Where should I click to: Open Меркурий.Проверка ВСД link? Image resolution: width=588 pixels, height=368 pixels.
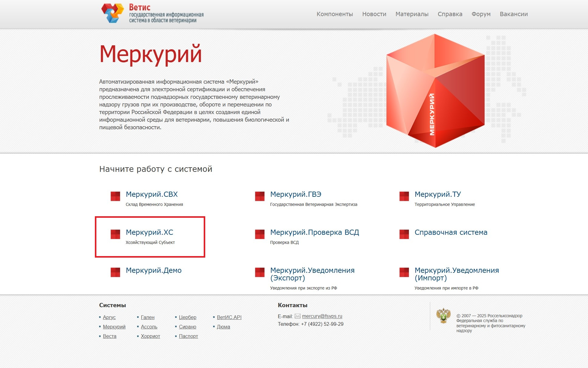tap(314, 232)
